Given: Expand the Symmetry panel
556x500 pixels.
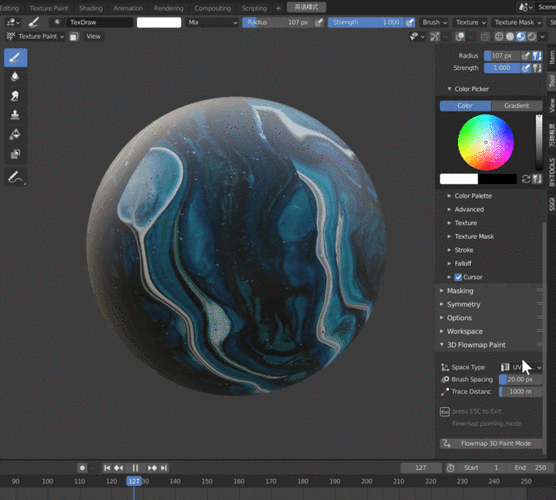Looking at the screenshot, I should coord(463,304).
